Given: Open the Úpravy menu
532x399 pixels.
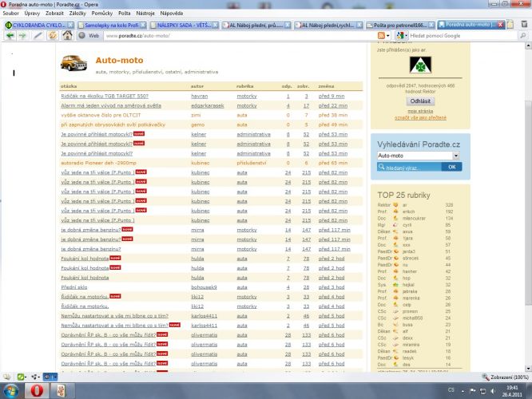Looking at the screenshot, I should [x=32, y=14].
